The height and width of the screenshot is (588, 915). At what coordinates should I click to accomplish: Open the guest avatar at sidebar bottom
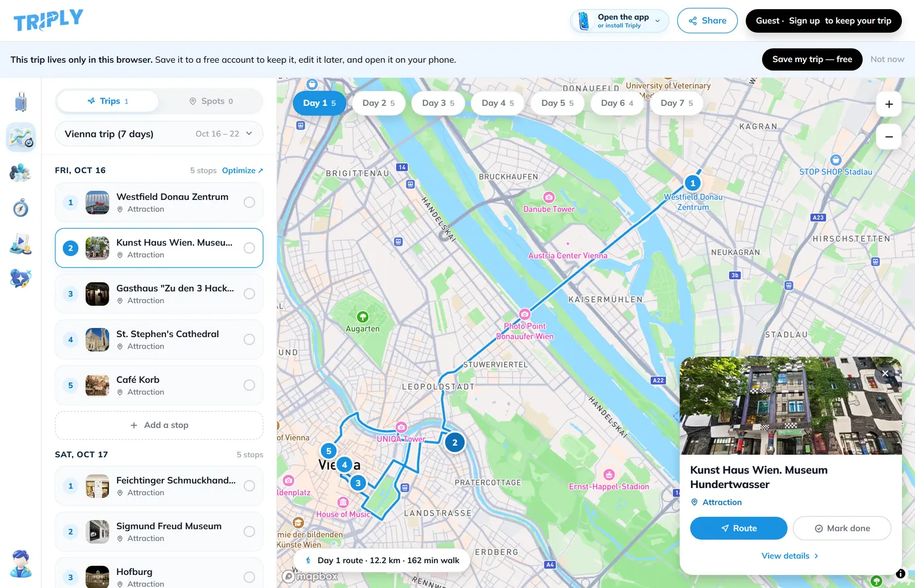[x=21, y=564]
